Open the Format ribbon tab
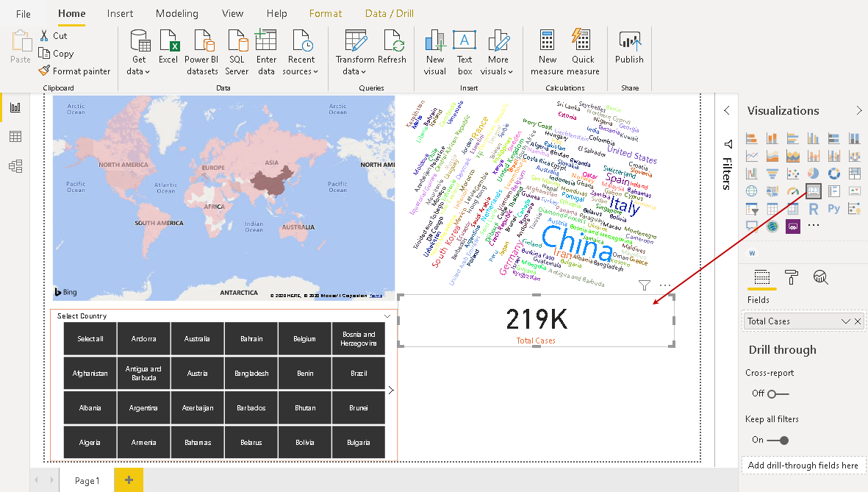Screen dimensions: 868x492 click(326, 13)
